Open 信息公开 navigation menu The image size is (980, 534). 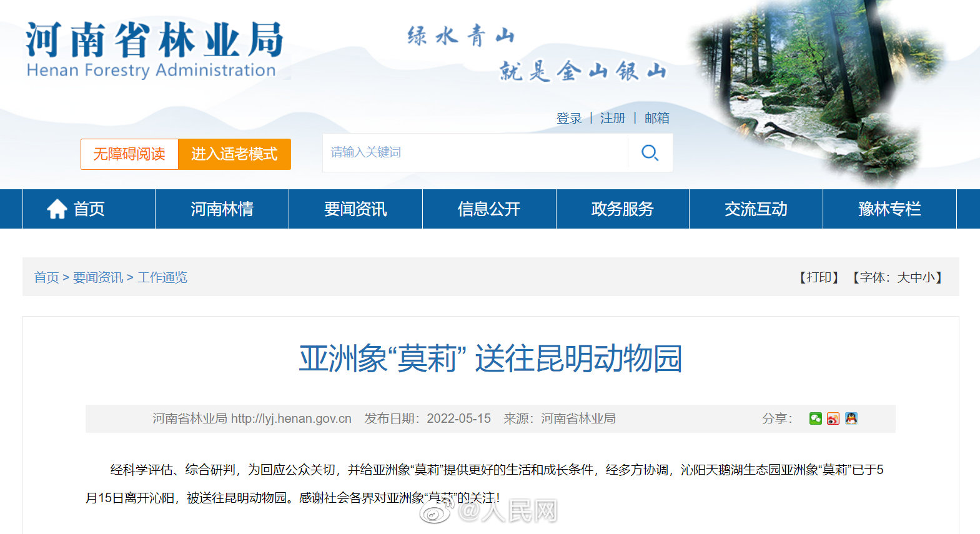click(x=489, y=209)
